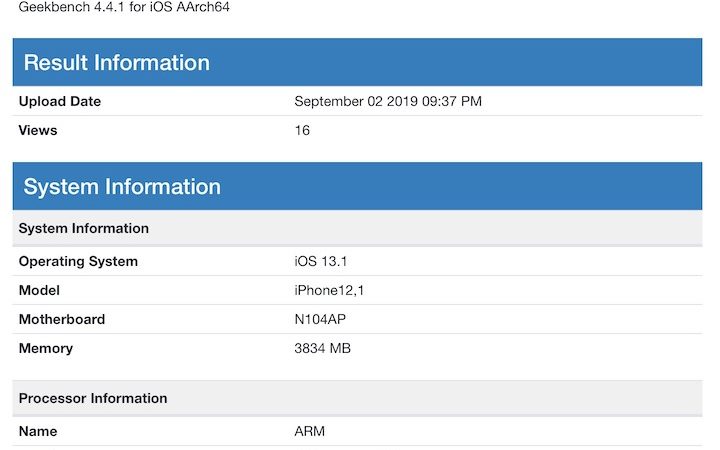Select the 3834 MB memory value
Viewport: 720px width, 450px height.
click(322, 348)
